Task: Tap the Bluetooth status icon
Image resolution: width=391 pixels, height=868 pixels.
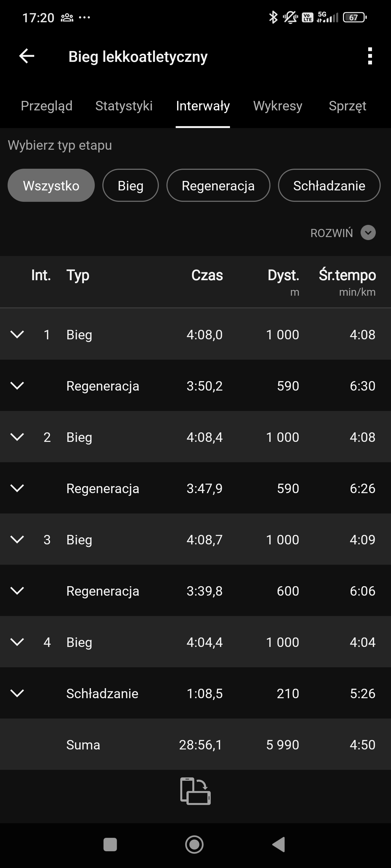Action: (273, 17)
